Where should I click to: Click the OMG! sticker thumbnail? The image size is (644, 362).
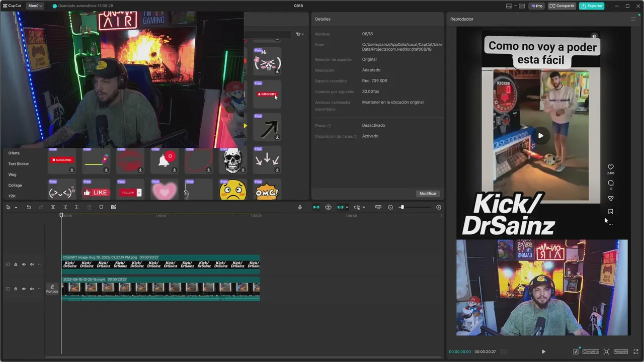tap(267, 192)
